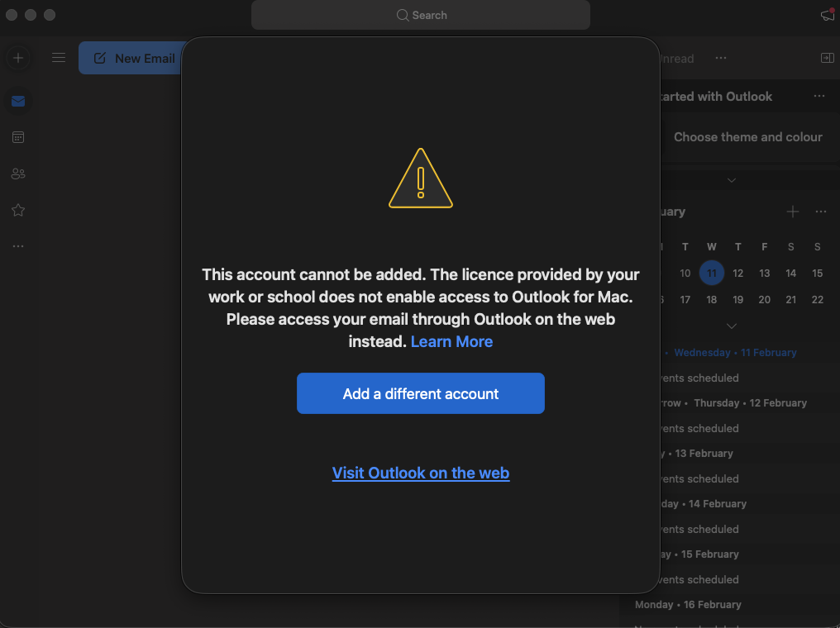Image resolution: width=840 pixels, height=628 pixels.
Task: Select date 17 in mini calendar
Action: [685, 300]
